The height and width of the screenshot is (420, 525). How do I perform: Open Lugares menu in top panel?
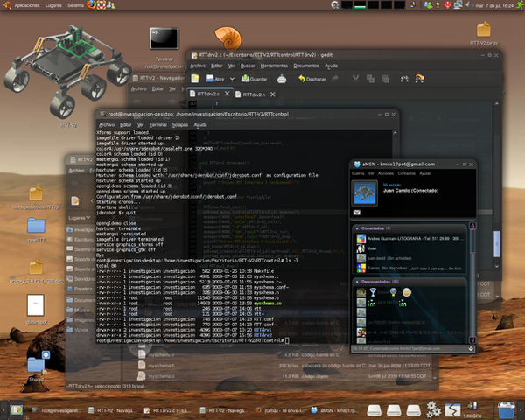(53, 5)
